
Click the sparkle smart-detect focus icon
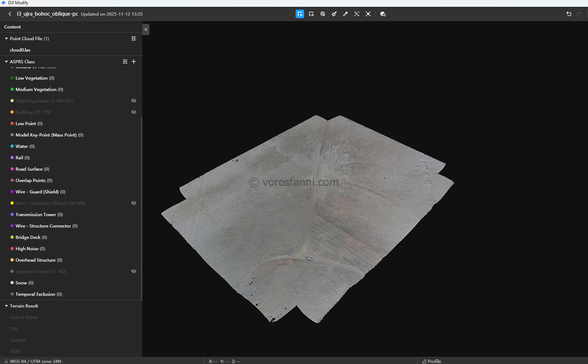click(x=357, y=14)
